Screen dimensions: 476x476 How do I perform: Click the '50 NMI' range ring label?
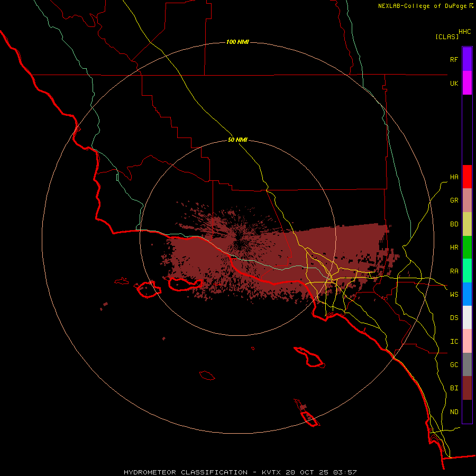[237, 140]
